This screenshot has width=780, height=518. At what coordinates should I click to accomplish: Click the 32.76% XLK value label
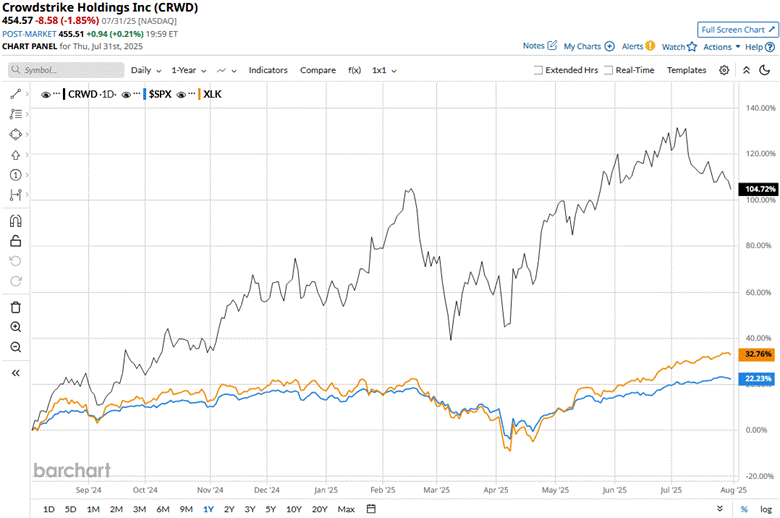tap(757, 354)
